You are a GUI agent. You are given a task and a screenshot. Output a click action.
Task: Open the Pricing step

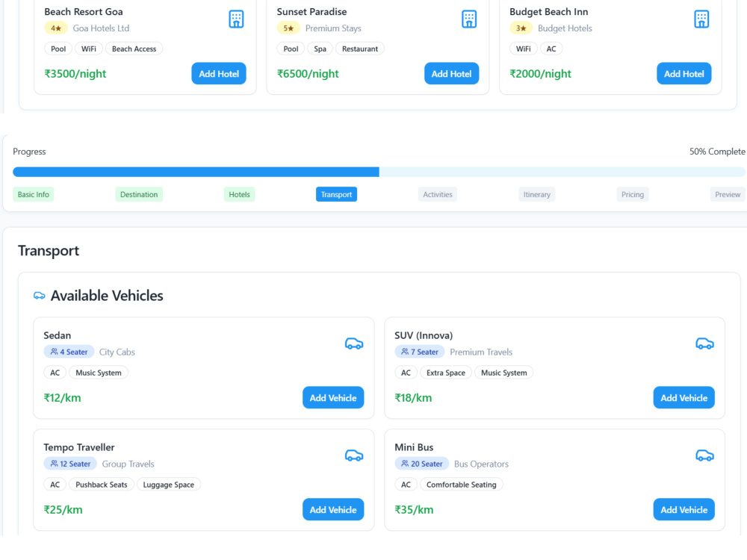[x=633, y=194]
